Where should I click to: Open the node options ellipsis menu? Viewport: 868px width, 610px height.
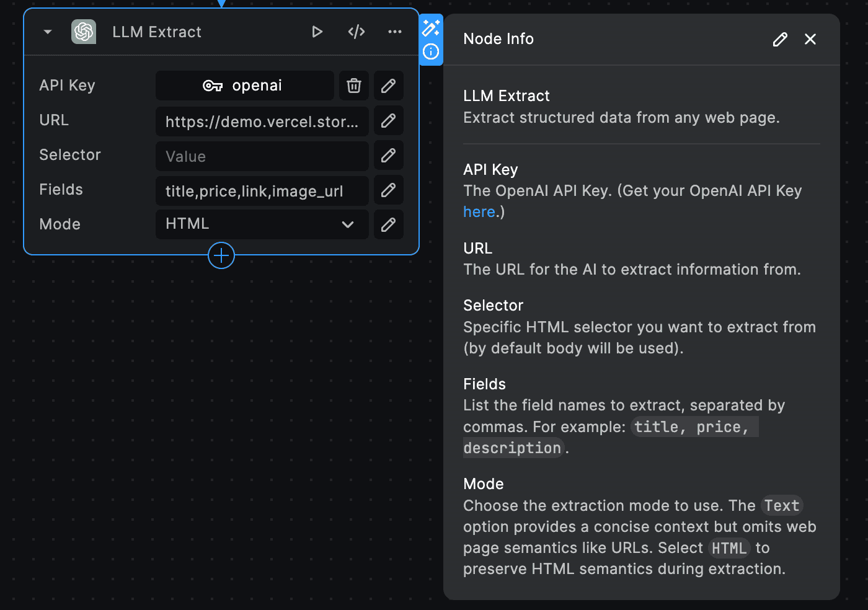(395, 32)
